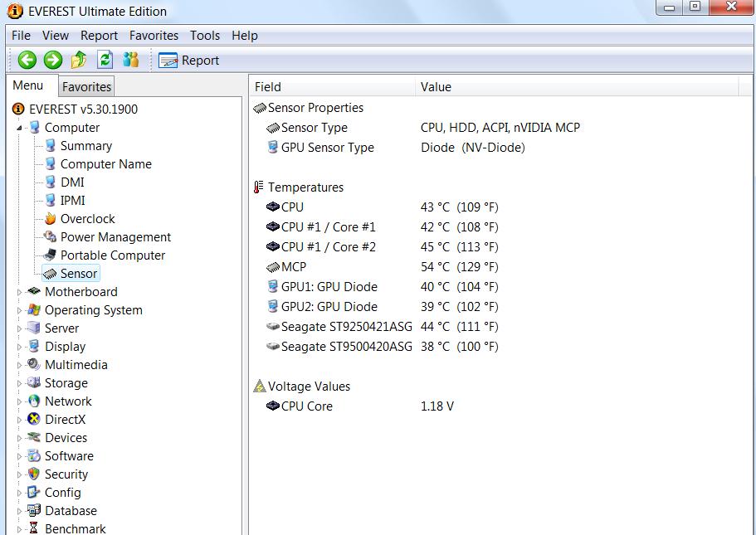Viewport: 756px width, 535px height.
Task: Collapse the Computer tree node
Action: pos(19,129)
